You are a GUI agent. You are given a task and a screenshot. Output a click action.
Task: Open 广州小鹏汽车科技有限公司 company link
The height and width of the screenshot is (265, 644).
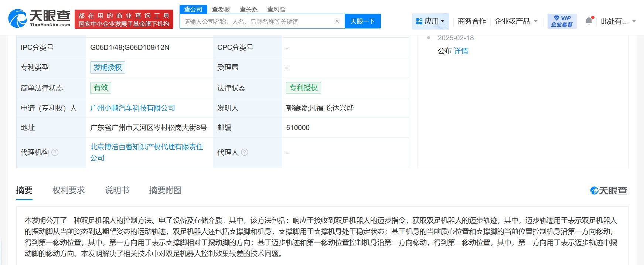click(x=133, y=108)
